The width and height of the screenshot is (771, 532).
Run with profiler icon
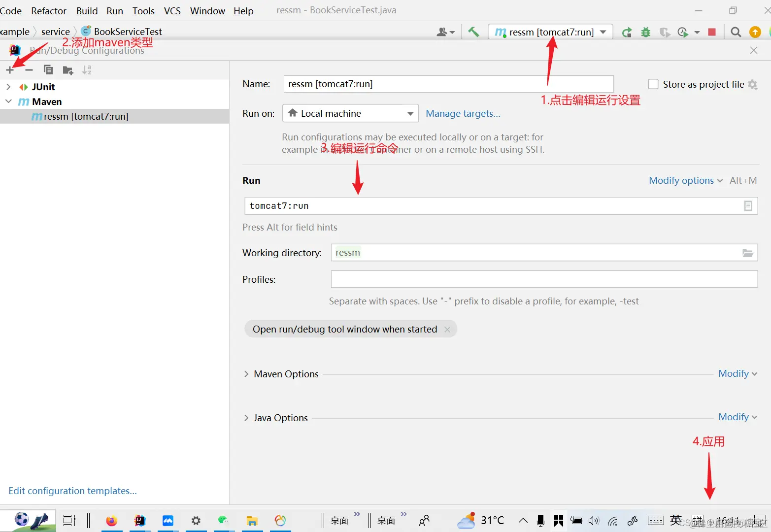coord(683,32)
